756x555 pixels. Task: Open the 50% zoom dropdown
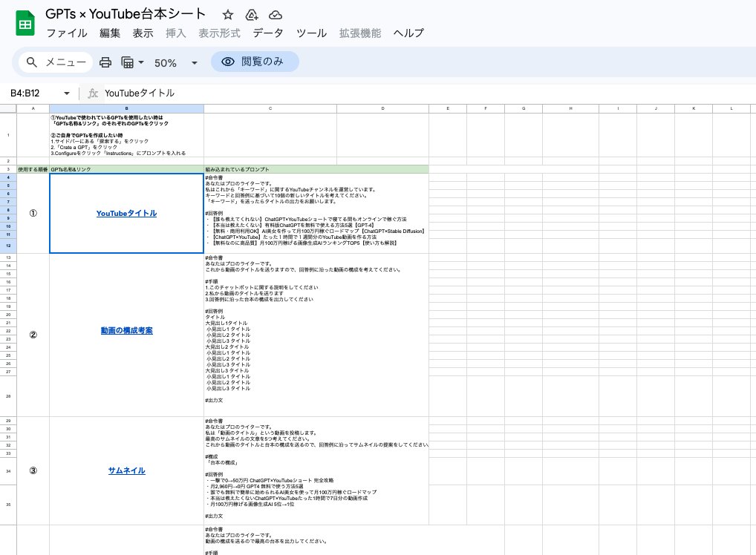pos(175,62)
